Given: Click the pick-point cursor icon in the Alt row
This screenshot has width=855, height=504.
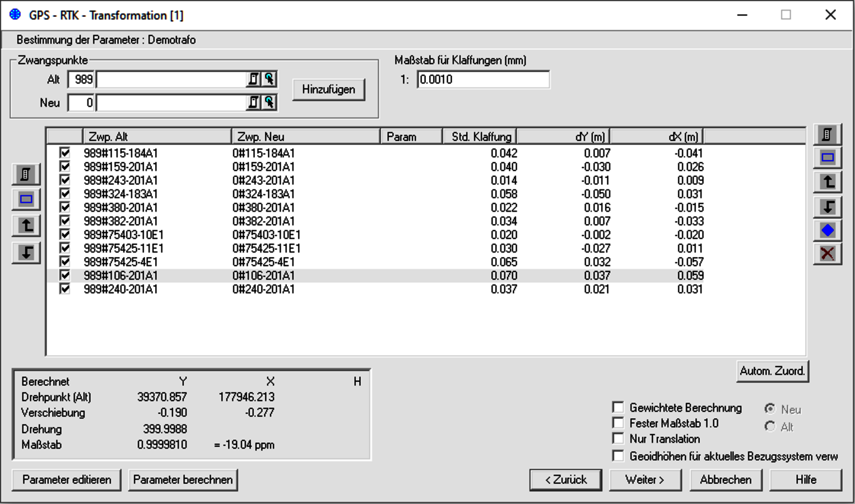Looking at the screenshot, I should [269, 80].
